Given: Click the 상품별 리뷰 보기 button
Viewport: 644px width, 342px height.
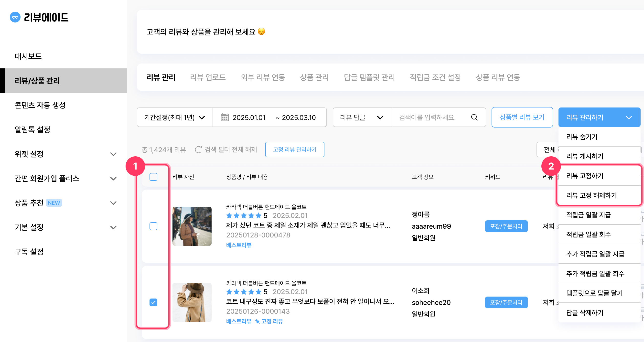Looking at the screenshot, I should [x=522, y=117].
